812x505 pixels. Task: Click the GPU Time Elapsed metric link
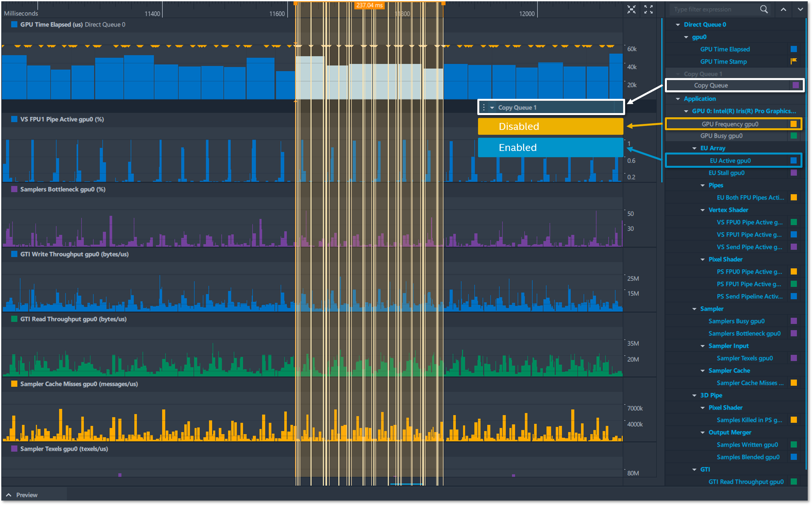click(725, 49)
